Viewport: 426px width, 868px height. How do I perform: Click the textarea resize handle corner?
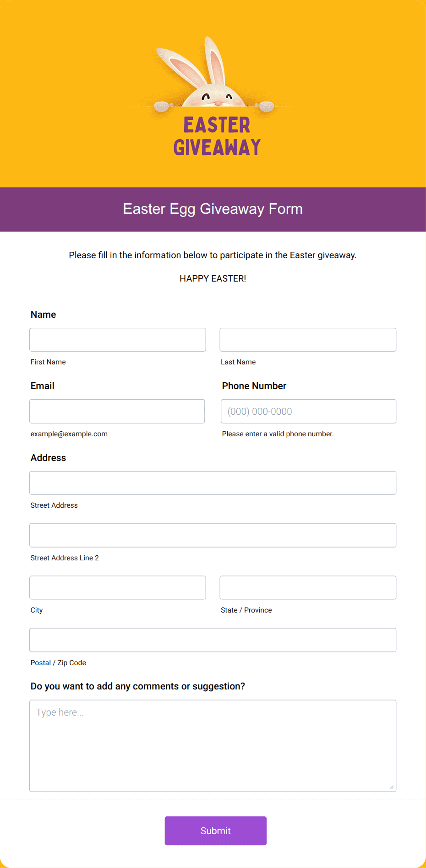(392, 787)
